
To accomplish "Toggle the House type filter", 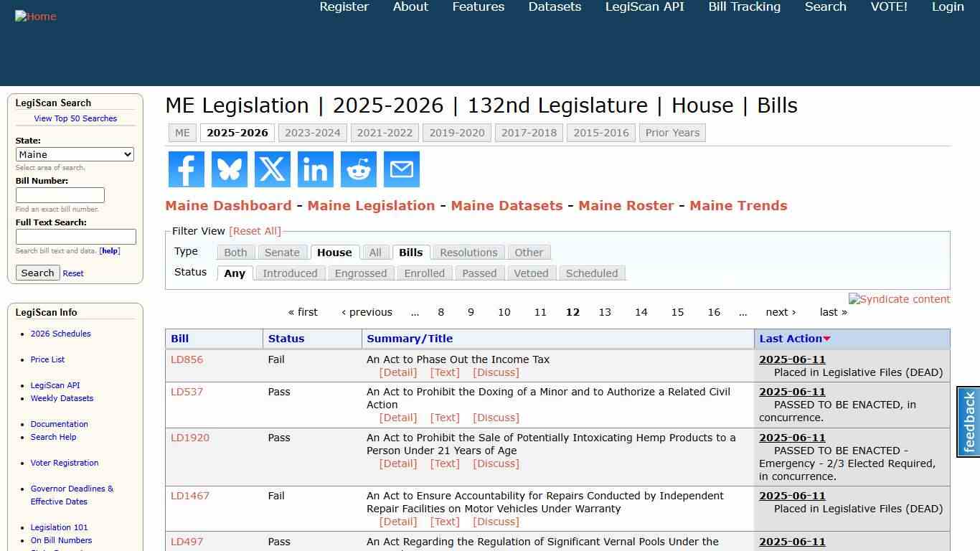I will [x=334, y=252].
